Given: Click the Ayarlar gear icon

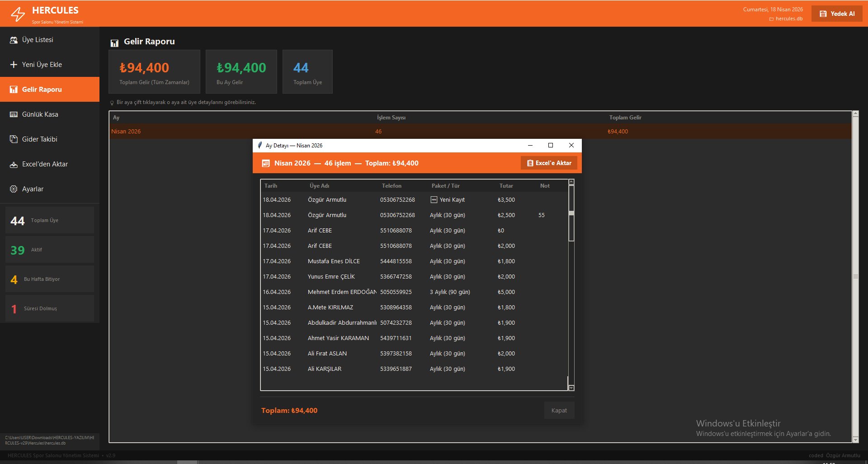Looking at the screenshot, I should [x=14, y=189].
